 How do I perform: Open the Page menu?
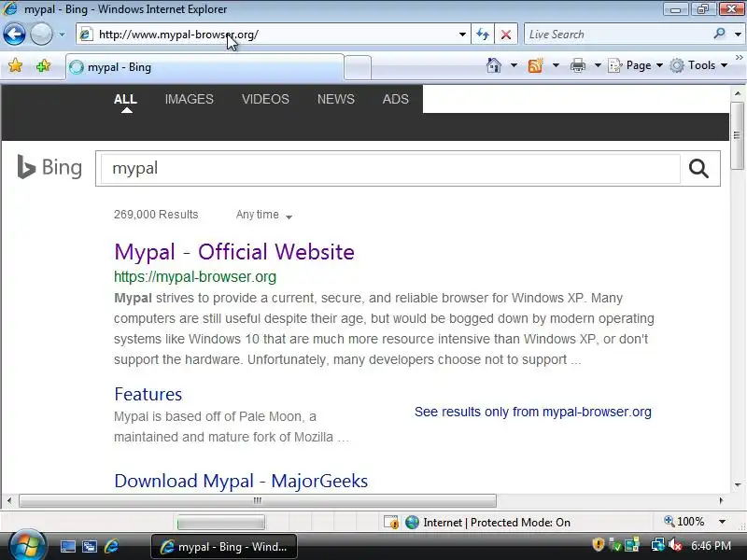[636, 65]
